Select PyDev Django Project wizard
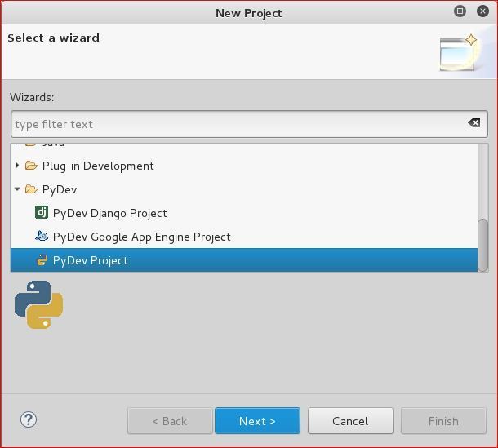Viewport: 498px width, 448px height. [x=110, y=213]
